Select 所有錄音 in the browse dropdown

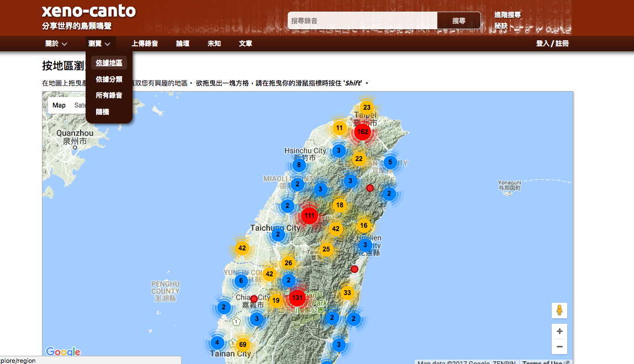pyautogui.click(x=109, y=95)
